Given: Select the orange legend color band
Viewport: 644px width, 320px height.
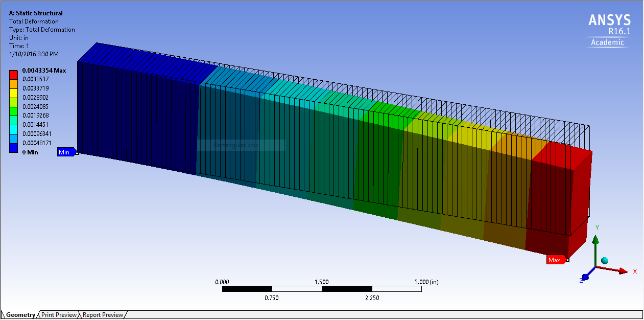Looking at the screenshot, I should pyautogui.click(x=14, y=84).
